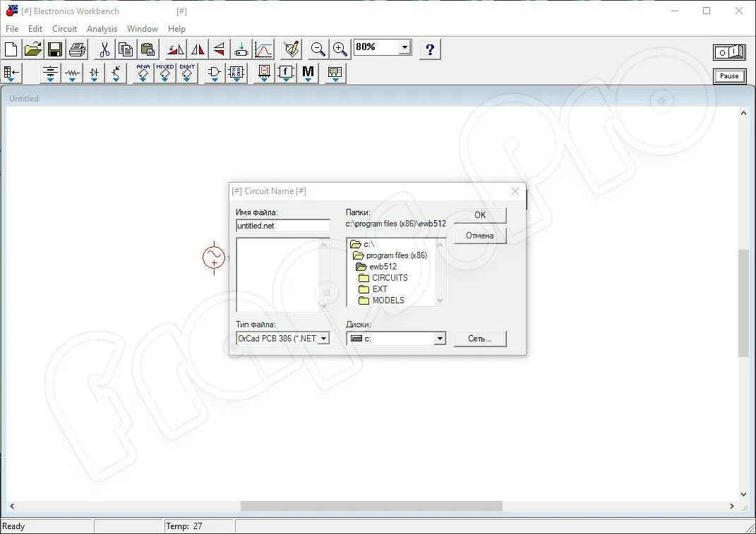Screen dimensions: 756x534
Task: Open the Digital flip-flop parts bin
Action: point(236,73)
